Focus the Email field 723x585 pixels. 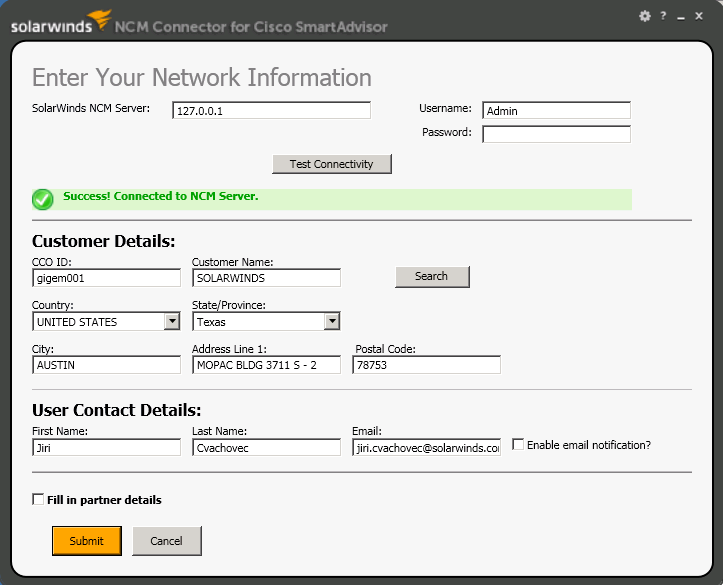point(427,448)
